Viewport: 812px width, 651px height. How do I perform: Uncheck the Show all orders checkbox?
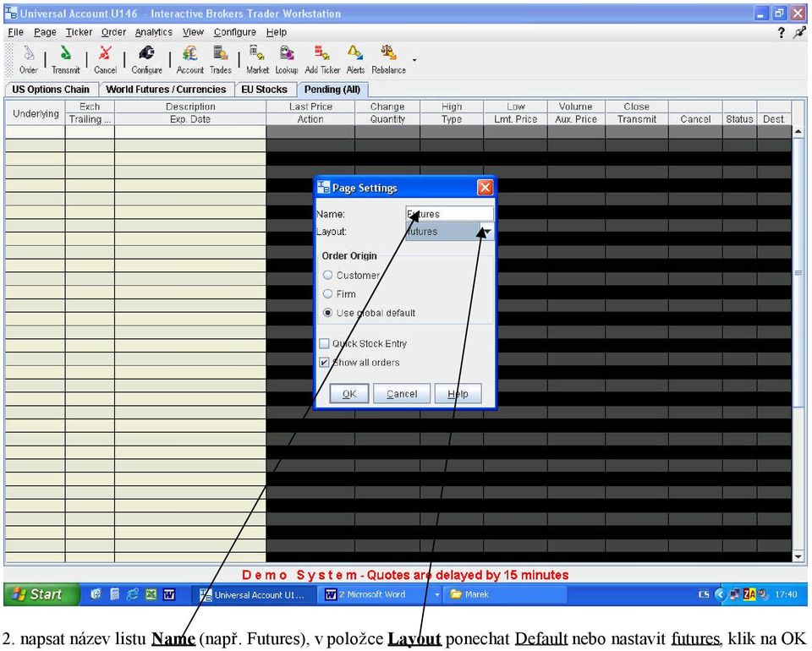coord(324,362)
